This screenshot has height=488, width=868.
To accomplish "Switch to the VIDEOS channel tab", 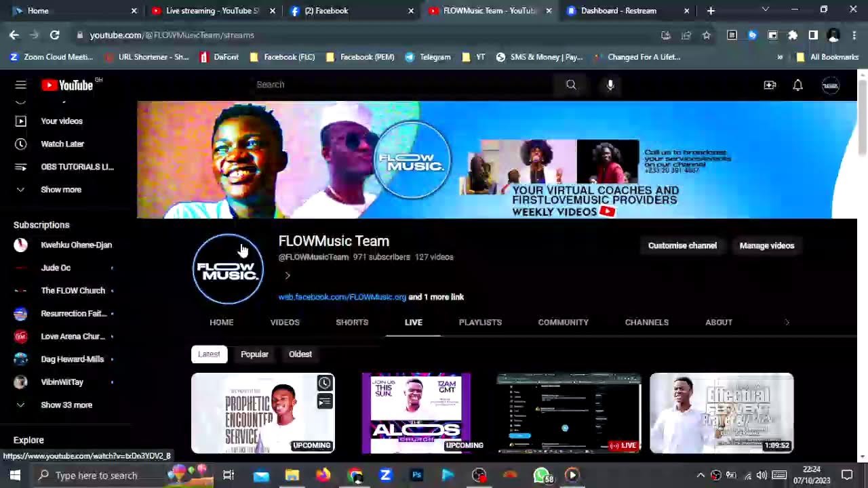I will (x=285, y=322).
